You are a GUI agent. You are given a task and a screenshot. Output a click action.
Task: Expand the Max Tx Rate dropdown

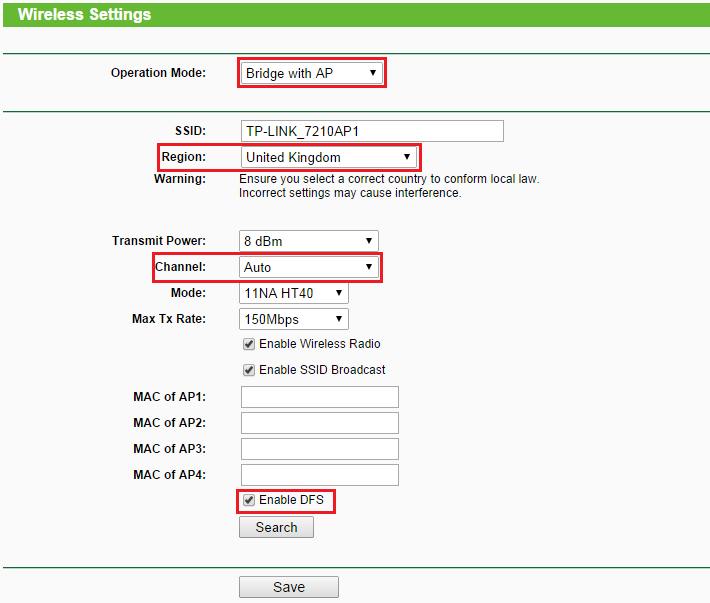click(294, 319)
